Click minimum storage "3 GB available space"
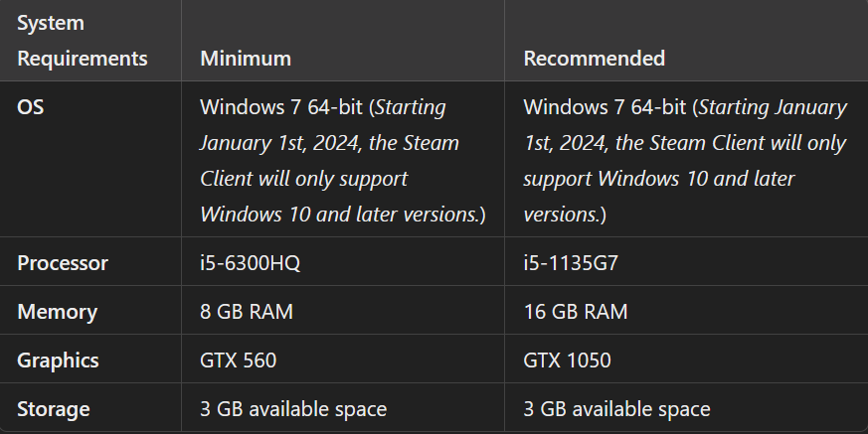The width and height of the screenshot is (868, 434). coord(293,408)
